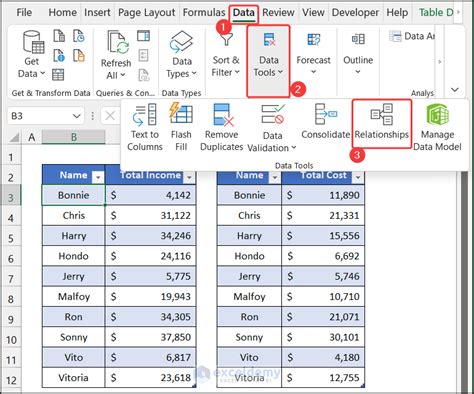The width and height of the screenshot is (474, 394).
Task: Click Flash Fill tool
Action: (181, 127)
